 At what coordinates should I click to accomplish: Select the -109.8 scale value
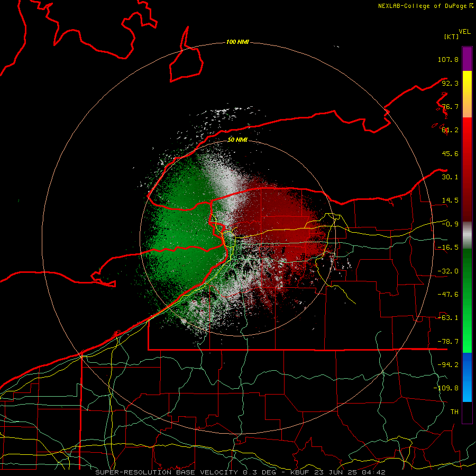(x=446, y=388)
